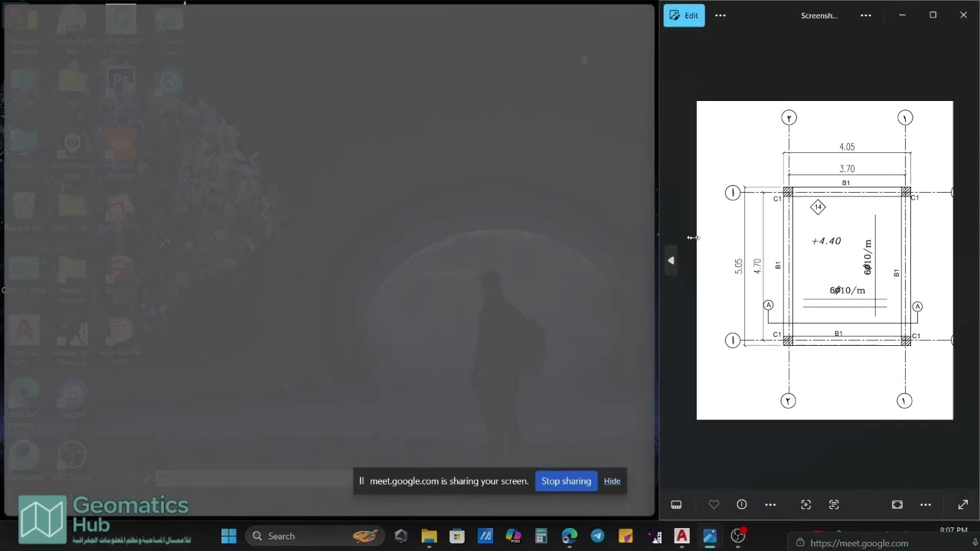
Task: Click the taskbar clock showing 8:07 PM
Action: click(953, 530)
